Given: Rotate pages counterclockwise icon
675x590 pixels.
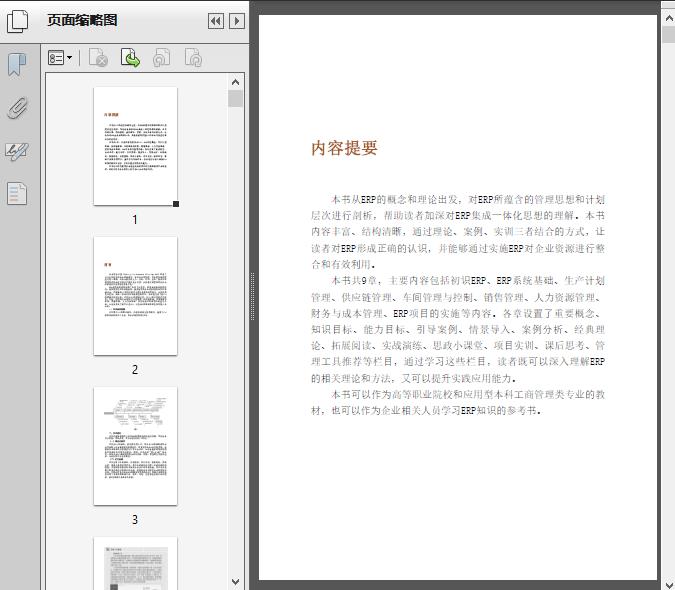Looking at the screenshot, I should point(162,58).
